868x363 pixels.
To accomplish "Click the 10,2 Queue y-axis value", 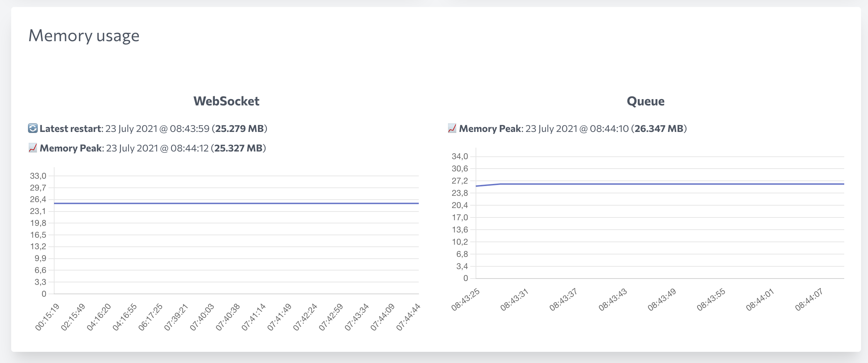I will [460, 242].
